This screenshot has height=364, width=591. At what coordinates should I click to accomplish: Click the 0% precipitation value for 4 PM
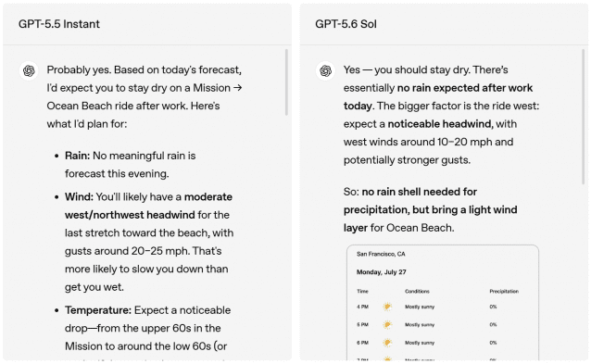click(493, 307)
